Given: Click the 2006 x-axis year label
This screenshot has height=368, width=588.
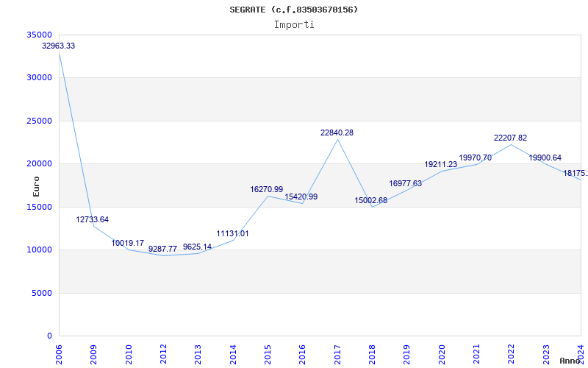Looking at the screenshot, I should [x=59, y=355].
